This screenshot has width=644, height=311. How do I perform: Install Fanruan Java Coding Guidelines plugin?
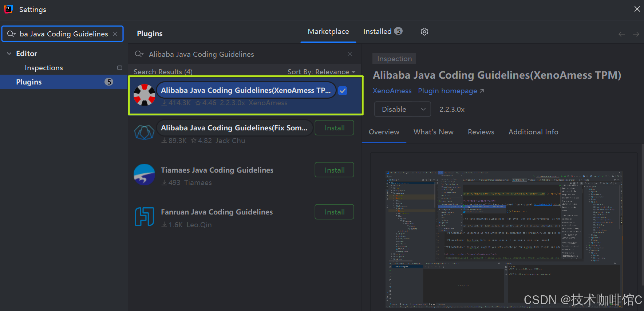tap(334, 212)
